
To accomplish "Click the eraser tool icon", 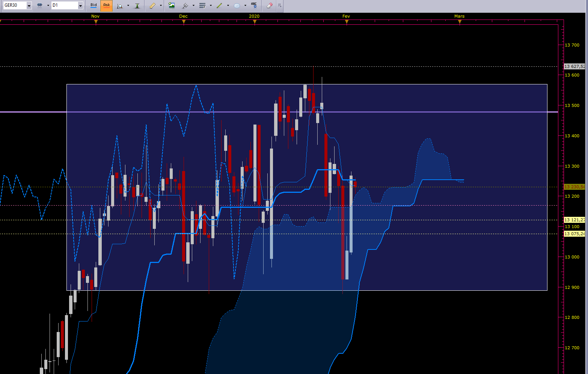I will pyautogui.click(x=269, y=6).
